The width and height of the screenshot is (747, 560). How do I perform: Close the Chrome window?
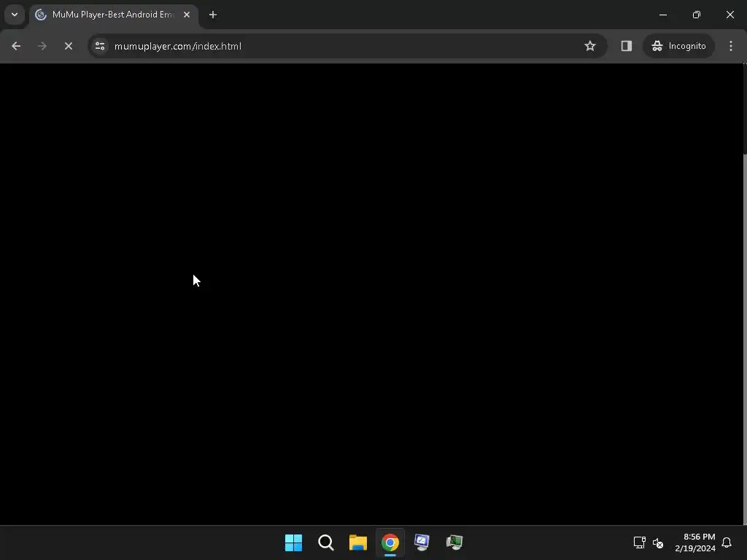(729, 15)
